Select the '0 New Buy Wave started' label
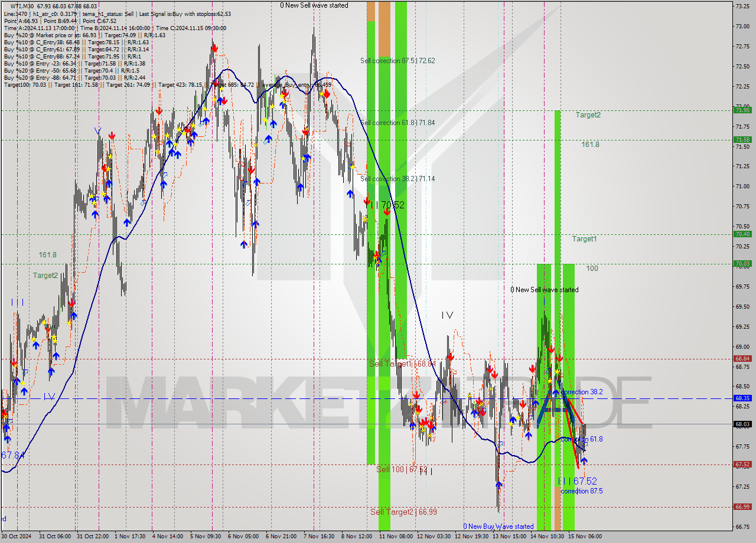Screen dimensions: 756x543 (498, 526)
